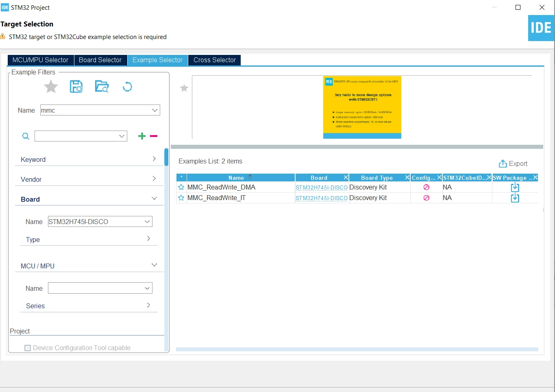This screenshot has height=392, width=555.
Task: Load a saved search from folder icon
Action: [x=102, y=87]
